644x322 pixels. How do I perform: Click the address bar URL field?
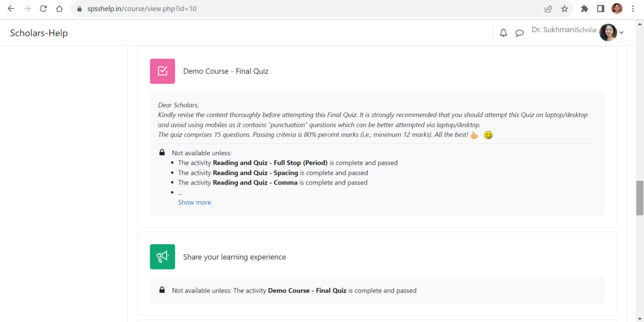point(268,9)
